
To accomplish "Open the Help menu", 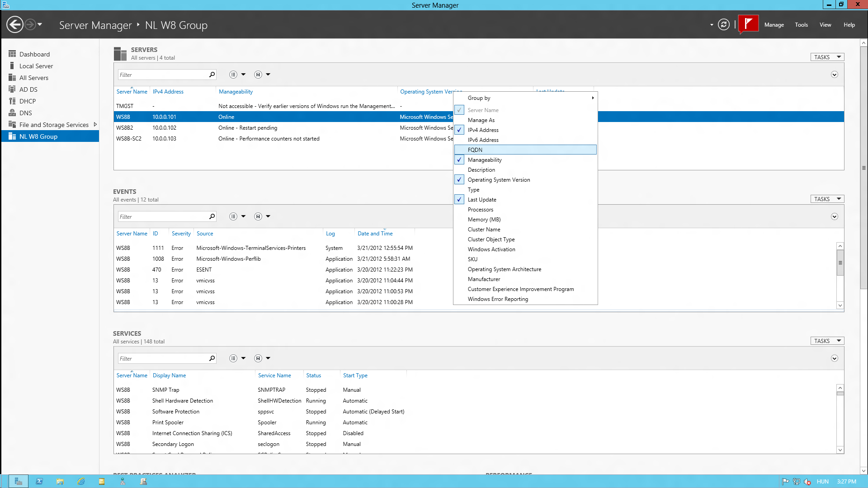I will (x=849, y=25).
